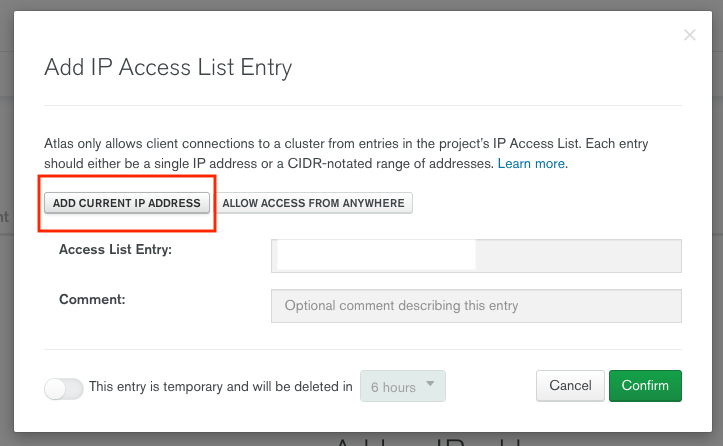Screen dimensions: 723x446
Task: Click the 'Comment:' label
Action: point(93,299)
